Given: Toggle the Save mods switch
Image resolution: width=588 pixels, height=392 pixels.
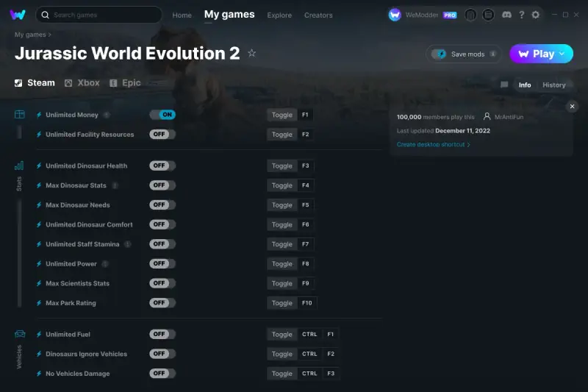Looking at the screenshot, I should [438, 54].
